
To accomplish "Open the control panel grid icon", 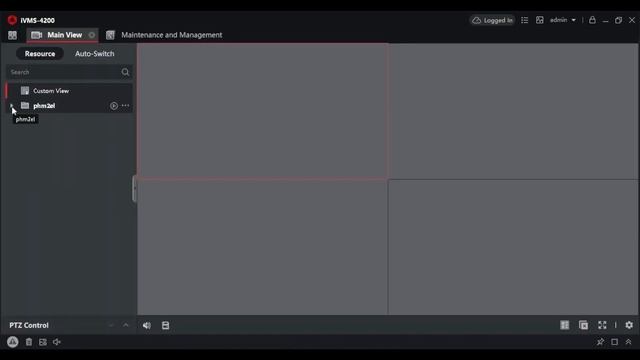I will pos(12,35).
